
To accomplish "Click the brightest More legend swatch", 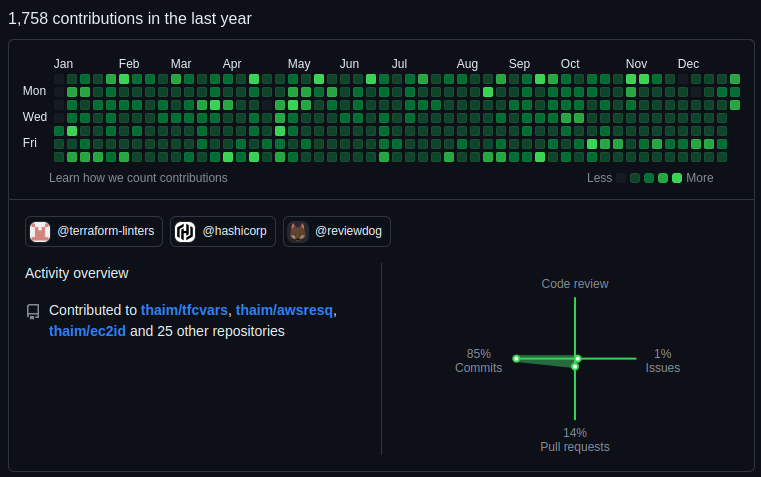I will (677, 178).
